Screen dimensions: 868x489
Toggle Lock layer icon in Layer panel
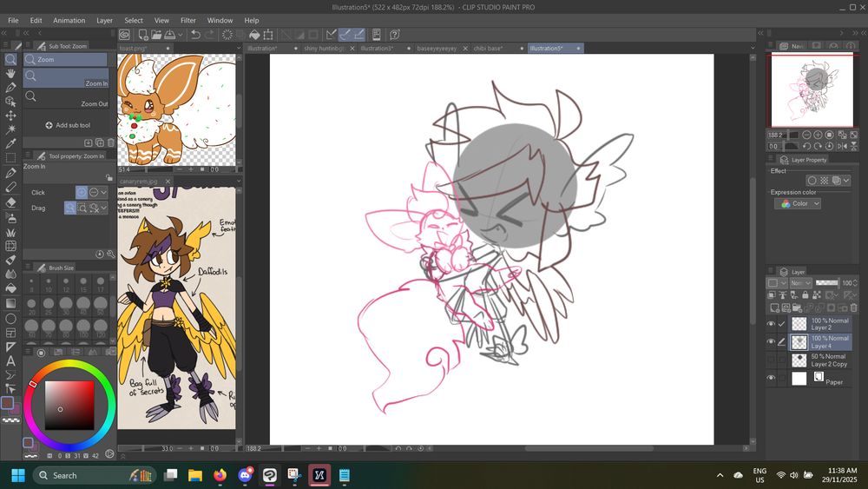805,295
